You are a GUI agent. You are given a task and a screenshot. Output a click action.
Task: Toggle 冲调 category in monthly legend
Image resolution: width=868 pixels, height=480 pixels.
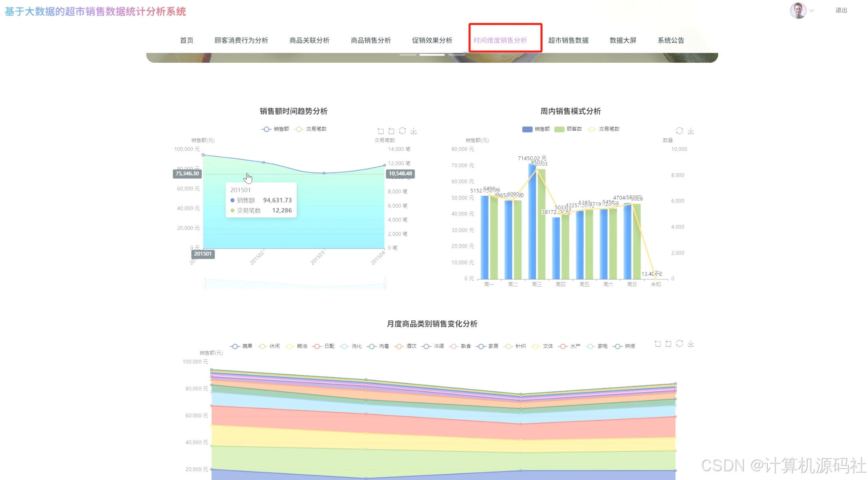433,346
